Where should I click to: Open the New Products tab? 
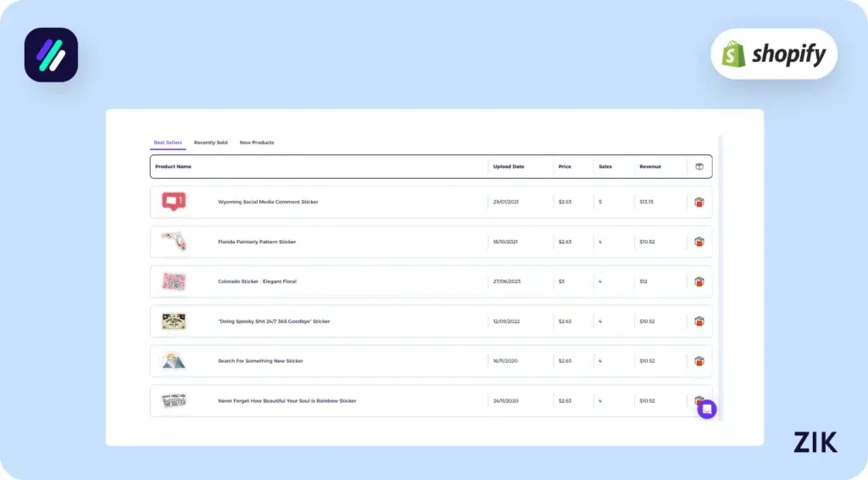point(257,142)
